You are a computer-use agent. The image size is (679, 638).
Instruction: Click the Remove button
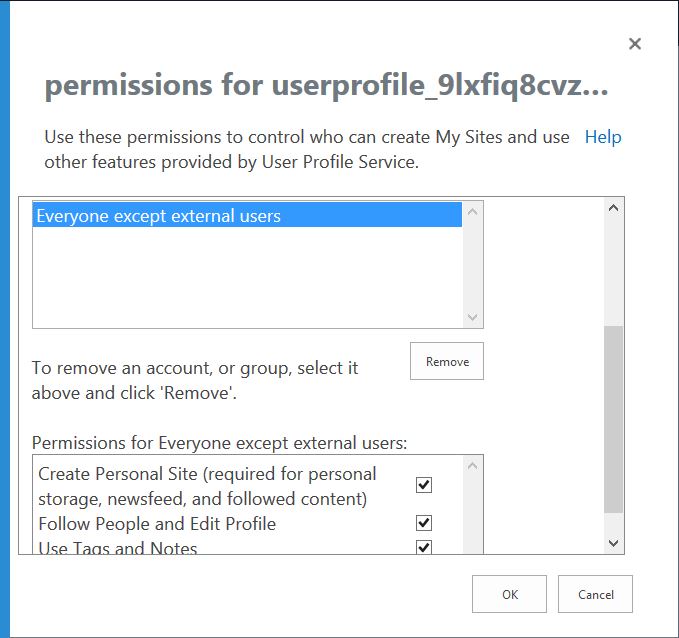446,361
